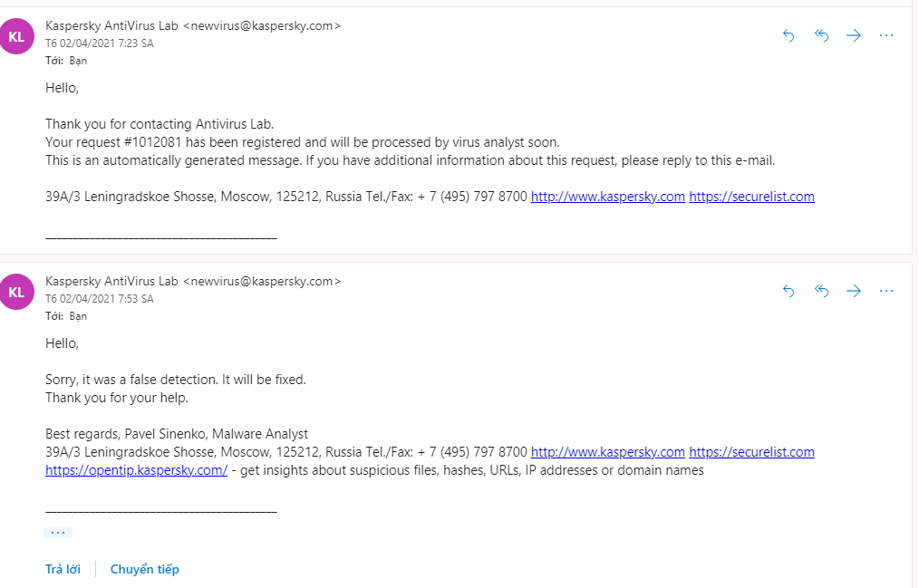Forward the first Kaspersky email
The width and height of the screenshot is (919, 588).
(x=854, y=35)
